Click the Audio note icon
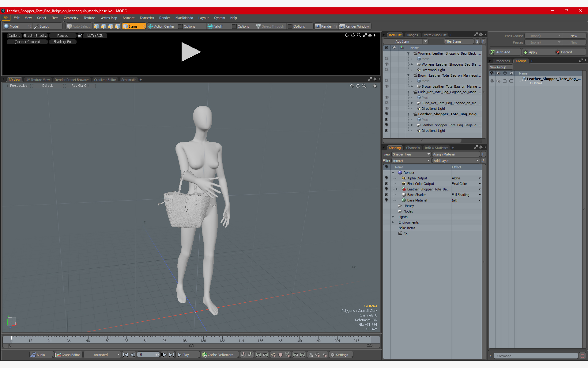588x368 pixels. point(33,355)
